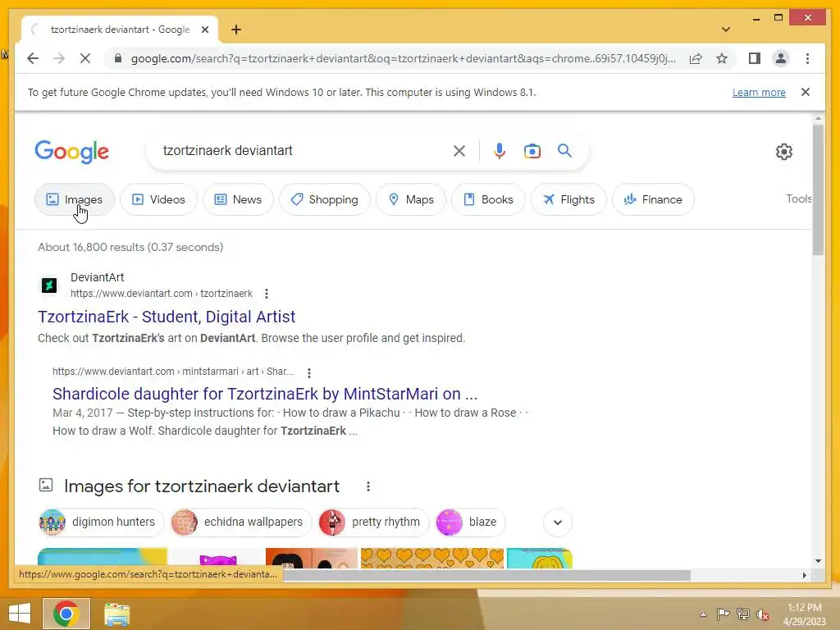Go to Google home via logo

pyautogui.click(x=72, y=152)
